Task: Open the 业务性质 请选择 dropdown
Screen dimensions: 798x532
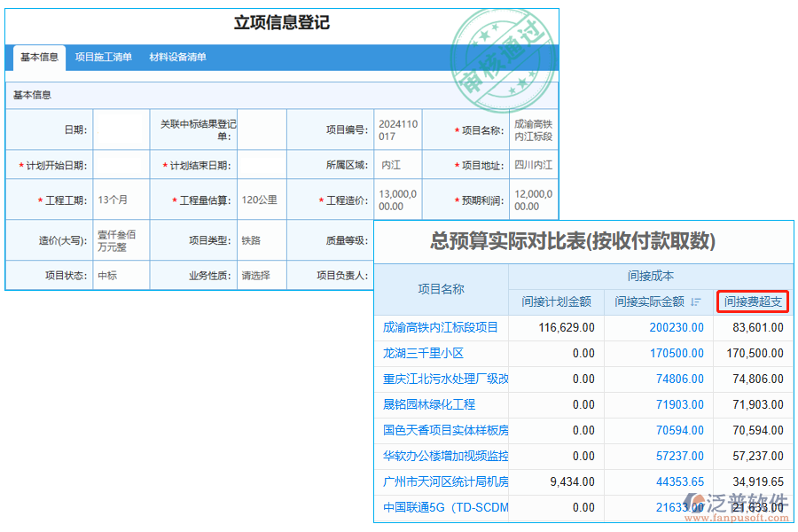Action: [x=257, y=276]
